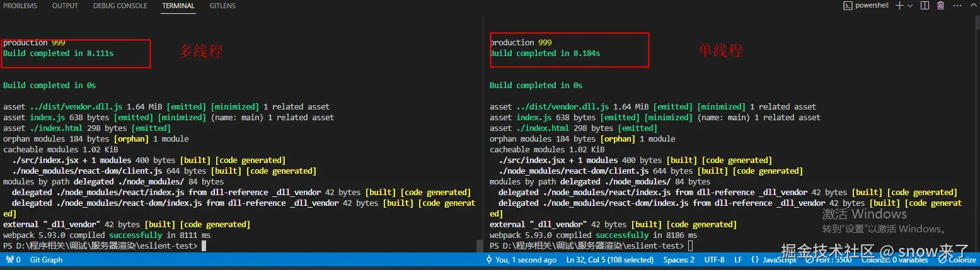The width and height of the screenshot is (980, 270).
Task: Change indentation via 'Spaces: 2'
Action: point(679,260)
